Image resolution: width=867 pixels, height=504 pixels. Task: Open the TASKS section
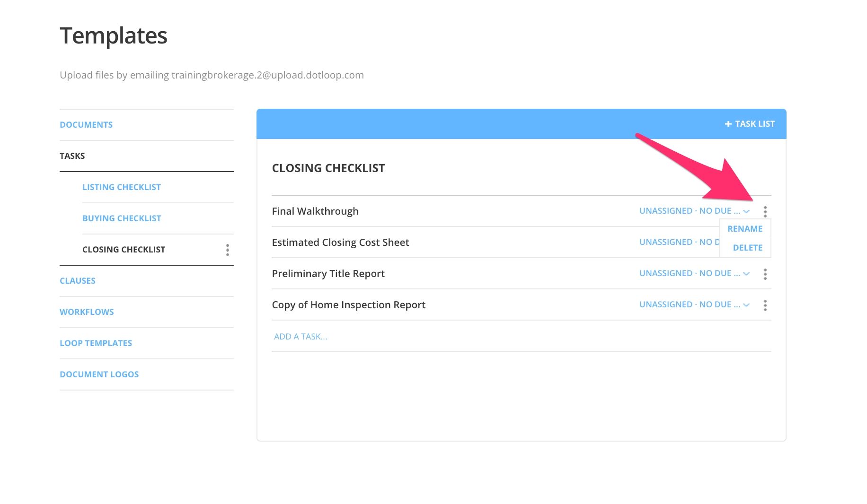point(72,156)
